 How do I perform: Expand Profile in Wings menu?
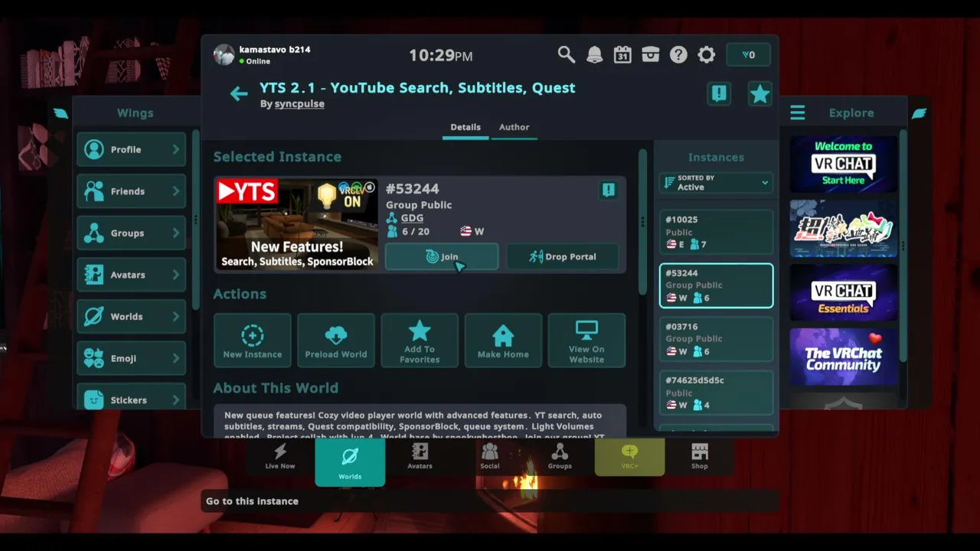click(132, 149)
